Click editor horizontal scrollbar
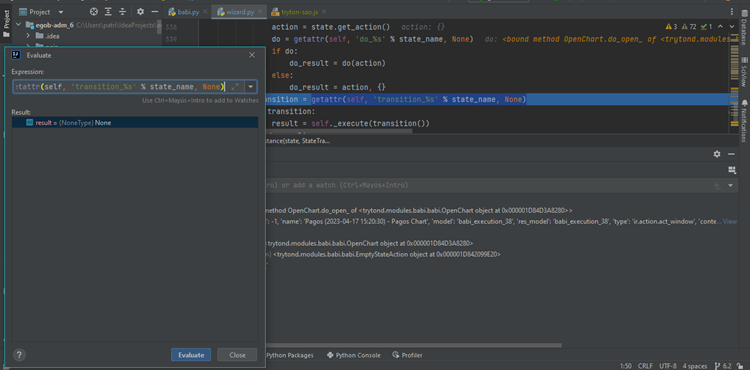750x370 pixels. (339, 130)
